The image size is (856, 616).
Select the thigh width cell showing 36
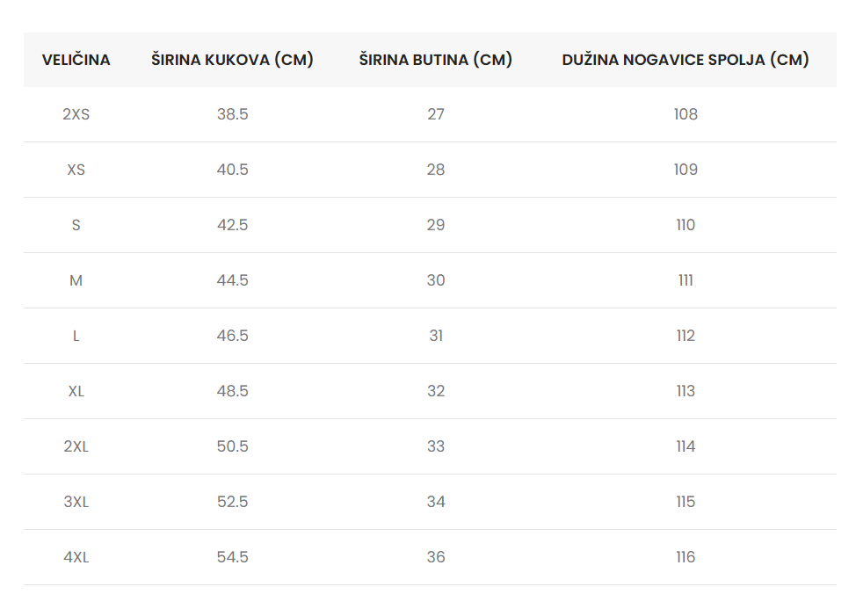click(x=436, y=557)
